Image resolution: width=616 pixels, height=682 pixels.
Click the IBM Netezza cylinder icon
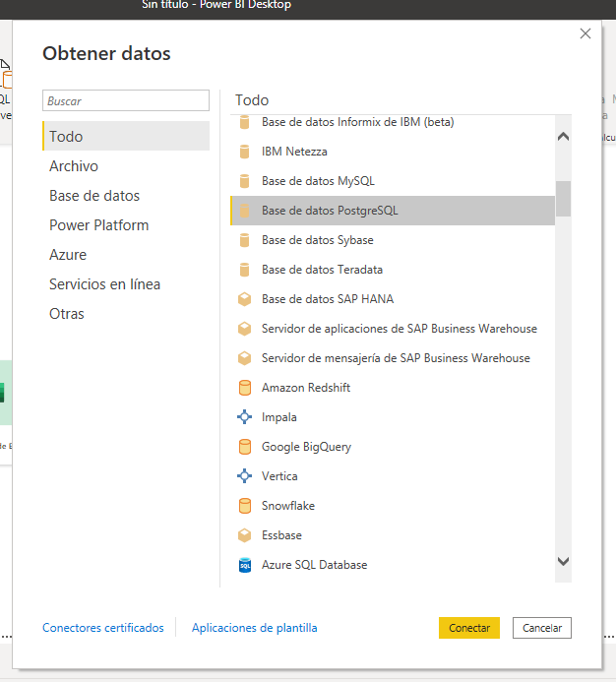click(244, 152)
